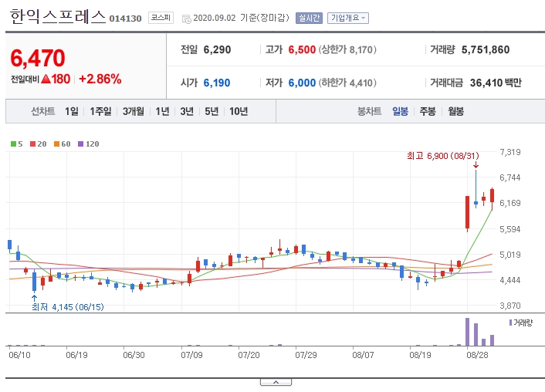545x392 pixels.
Task: Select the 1일 line chart tab
Action: tap(72, 111)
